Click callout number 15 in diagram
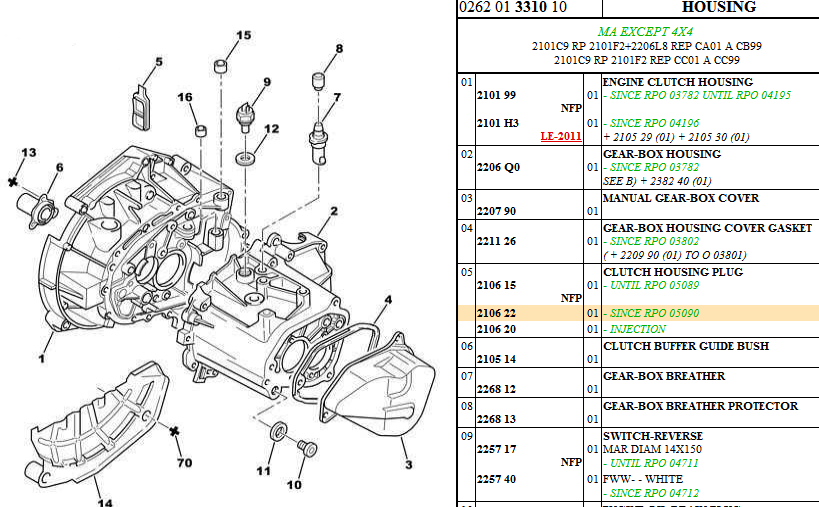The image size is (819, 507). point(244,36)
